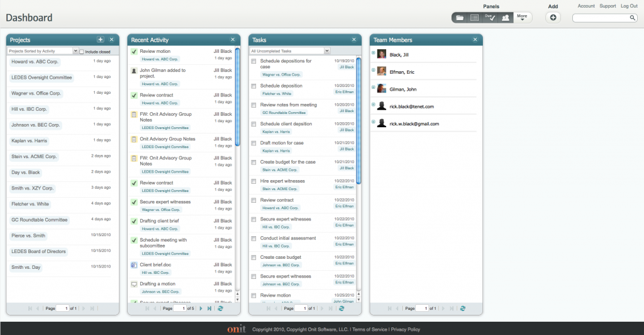Click the Add plus circle button
Viewport: 644px width, 335px height.
point(553,18)
